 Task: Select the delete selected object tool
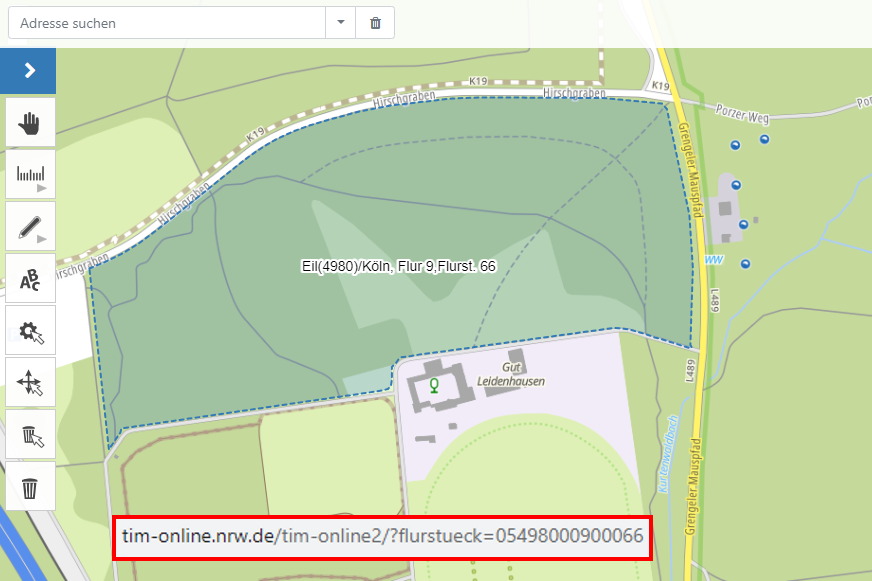[30, 435]
